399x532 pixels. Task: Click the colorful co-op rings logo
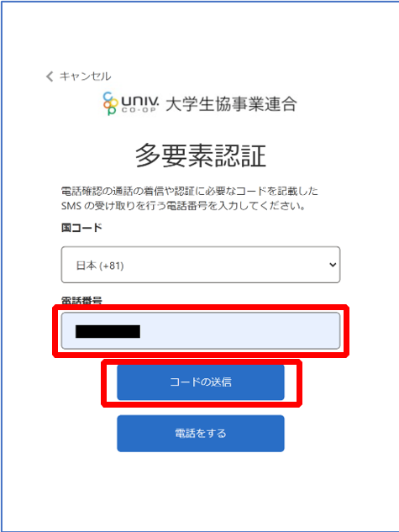pos(111,103)
